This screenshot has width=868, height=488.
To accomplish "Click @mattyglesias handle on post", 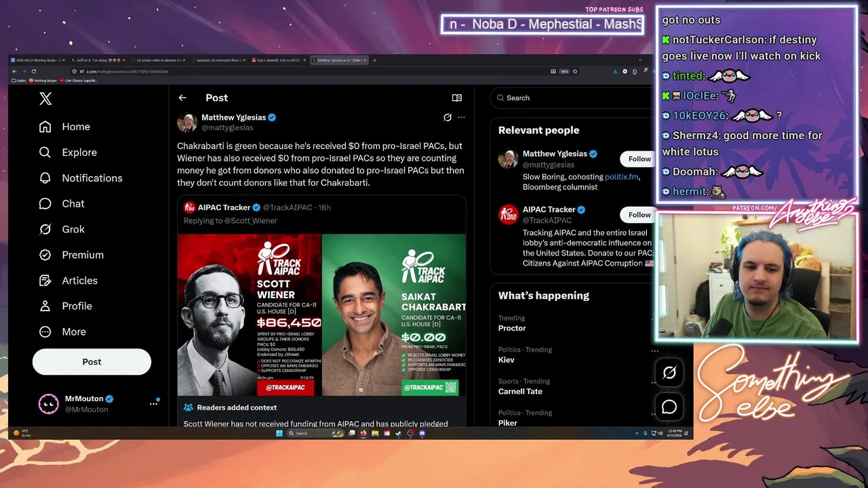I will (227, 127).
